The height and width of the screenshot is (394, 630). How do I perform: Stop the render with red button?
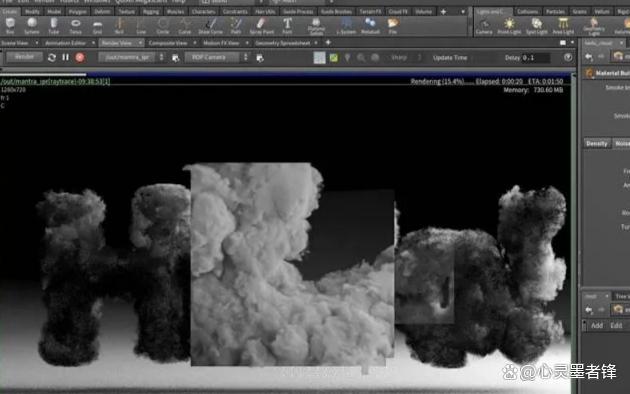click(x=80, y=57)
